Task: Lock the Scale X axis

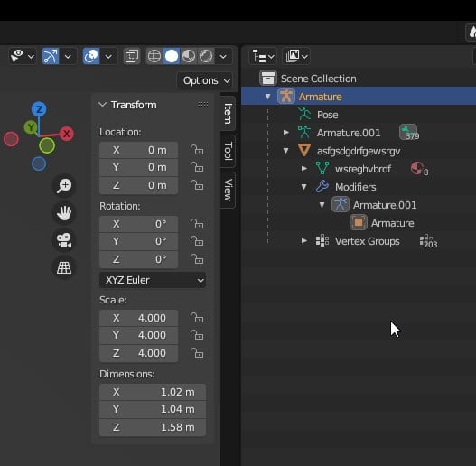Action: point(197,318)
